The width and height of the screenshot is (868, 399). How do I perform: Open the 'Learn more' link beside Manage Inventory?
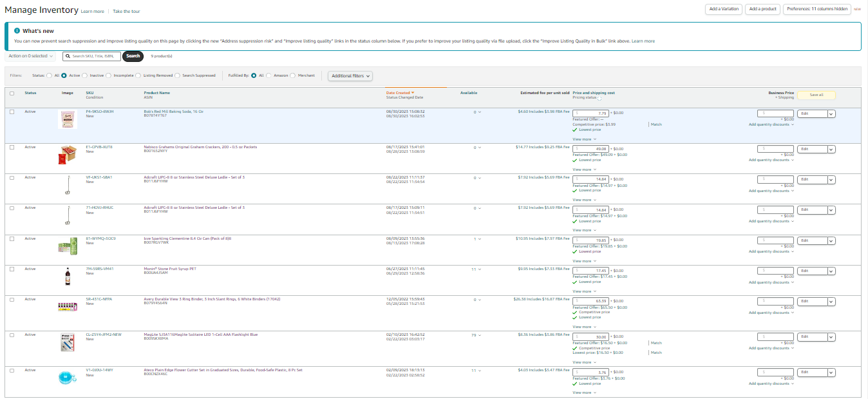[x=93, y=12]
